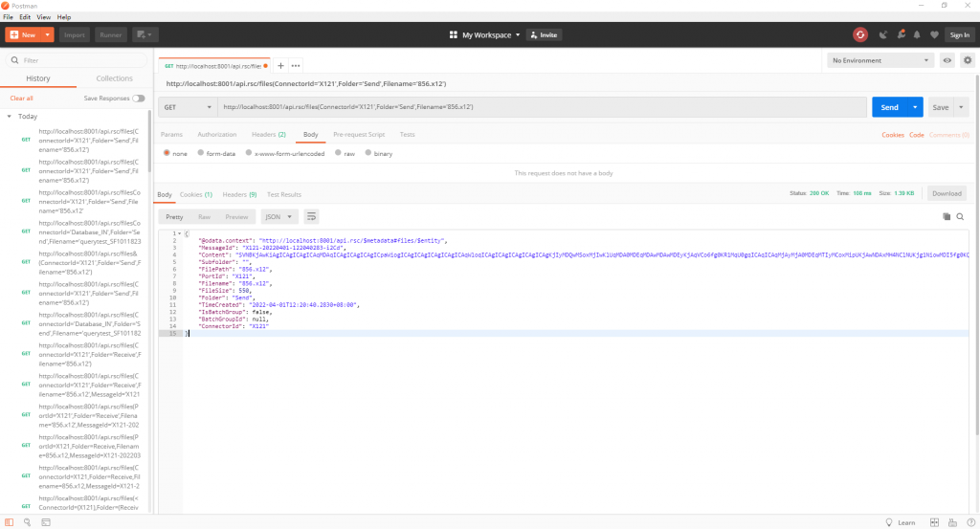The width and height of the screenshot is (980, 529).
Task: Open a new request tab with plus icon
Action: tap(280, 66)
